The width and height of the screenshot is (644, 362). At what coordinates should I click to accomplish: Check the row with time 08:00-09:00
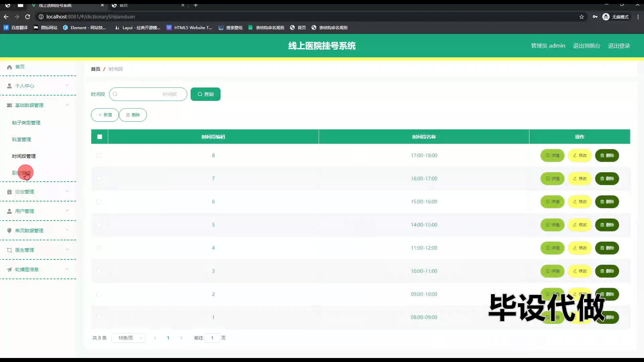(x=99, y=317)
